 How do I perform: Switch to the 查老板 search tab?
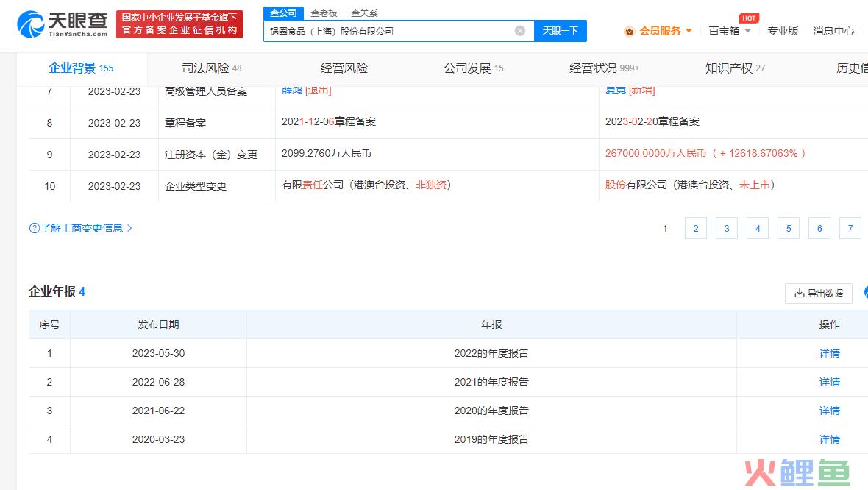[324, 13]
